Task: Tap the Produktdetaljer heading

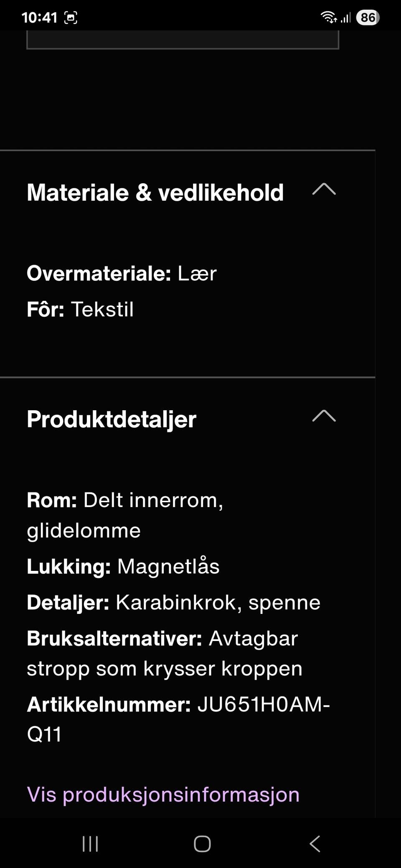Action: 112,419
